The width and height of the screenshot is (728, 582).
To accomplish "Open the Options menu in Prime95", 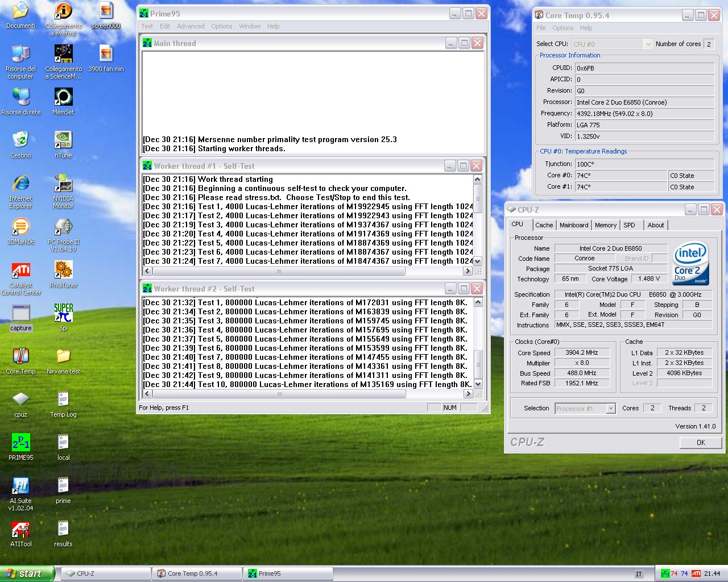I will click(221, 26).
